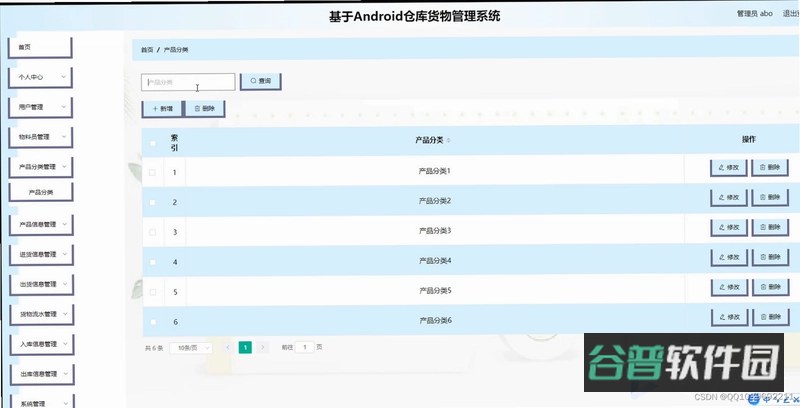This screenshot has height=408, width=800.
Task: Check the checkbox for row 2
Action: [x=152, y=202]
